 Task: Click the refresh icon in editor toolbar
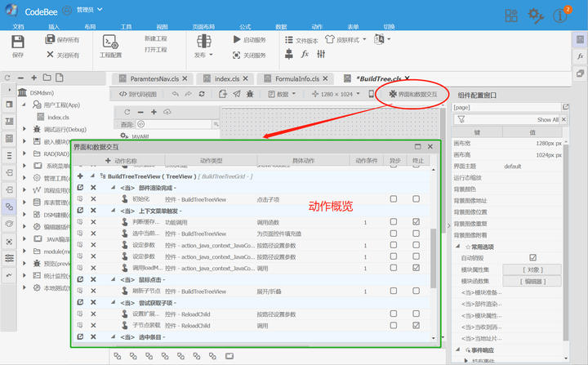[x=202, y=94]
